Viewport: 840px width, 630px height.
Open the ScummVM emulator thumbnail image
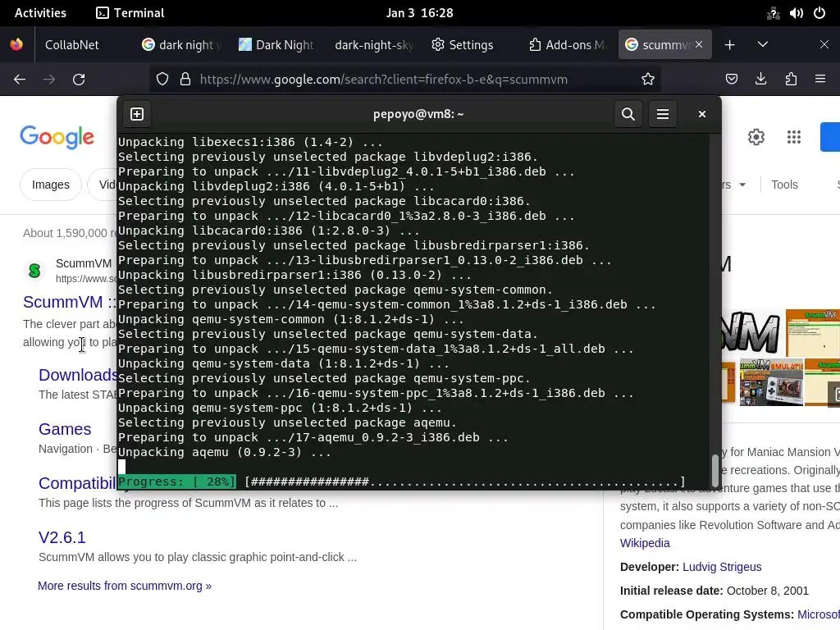(x=771, y=382)
